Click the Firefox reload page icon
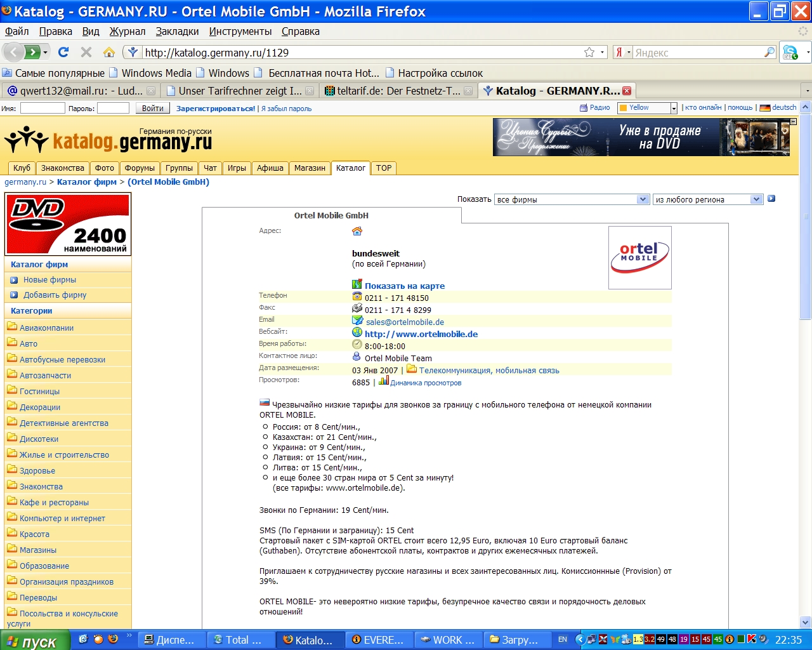Screen dimensions: 812x650 click(63, 52)
